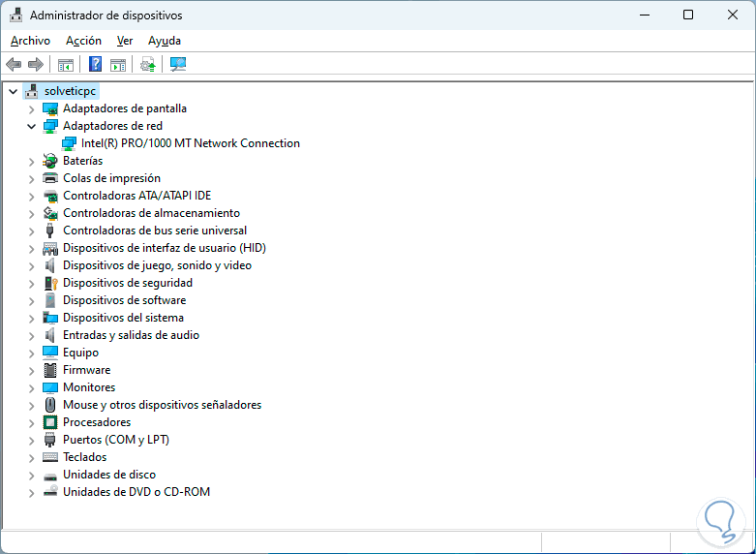Open the Acción menu
756x554 pixels.
click(83, 41)
